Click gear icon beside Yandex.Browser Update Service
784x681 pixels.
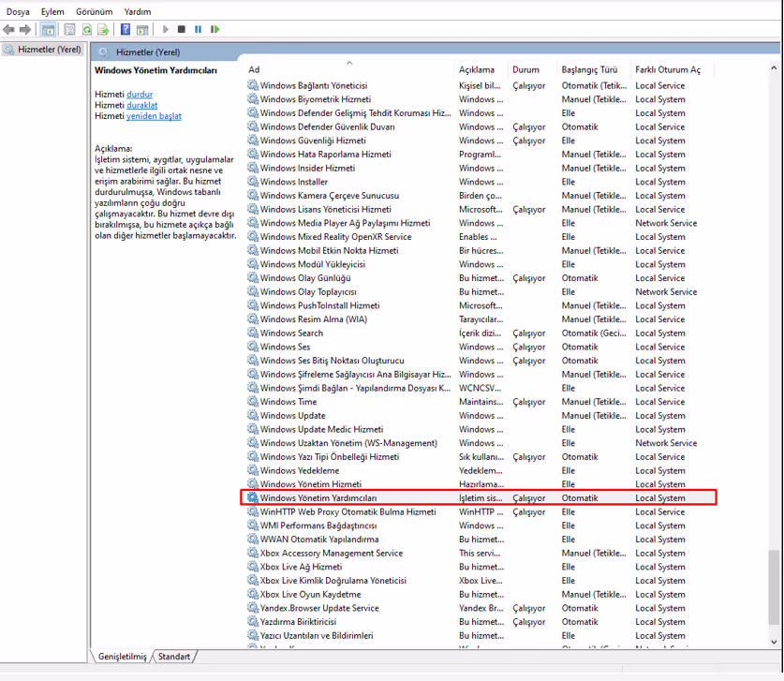(253, 608)
